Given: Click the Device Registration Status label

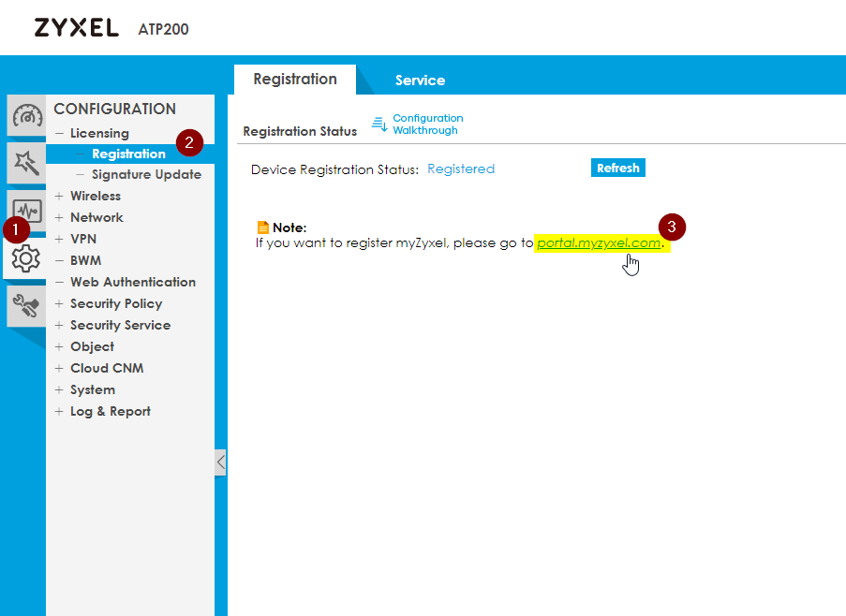Looking at the screenshot, I should click(334, 169).
